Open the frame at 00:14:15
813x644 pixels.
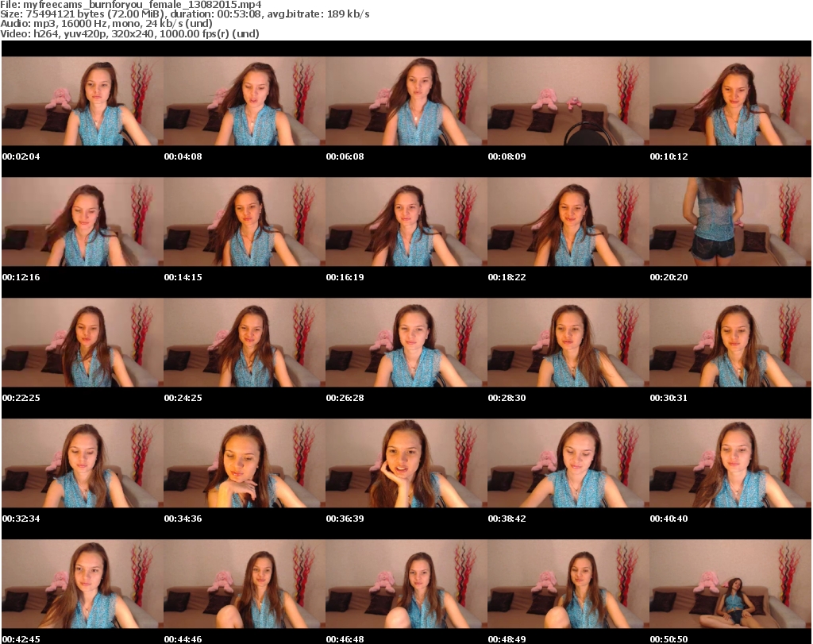[245, 222]
